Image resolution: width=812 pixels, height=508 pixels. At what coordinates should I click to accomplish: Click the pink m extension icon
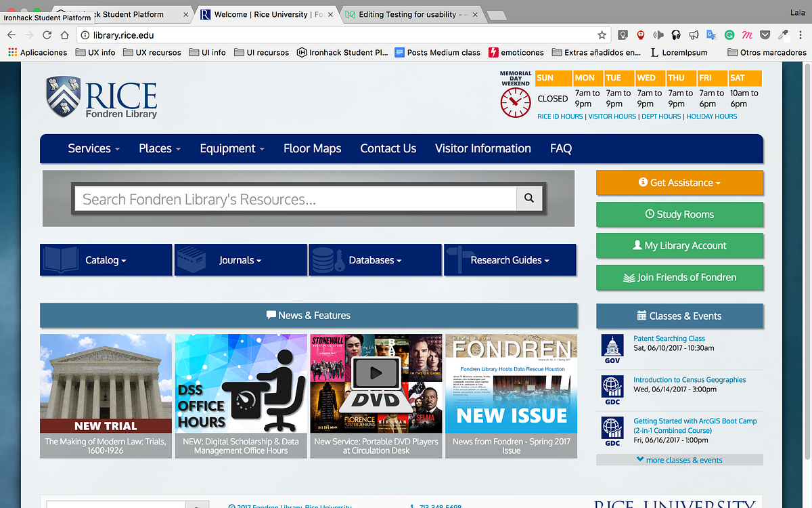pyautogui.click(x=747, y=35)
